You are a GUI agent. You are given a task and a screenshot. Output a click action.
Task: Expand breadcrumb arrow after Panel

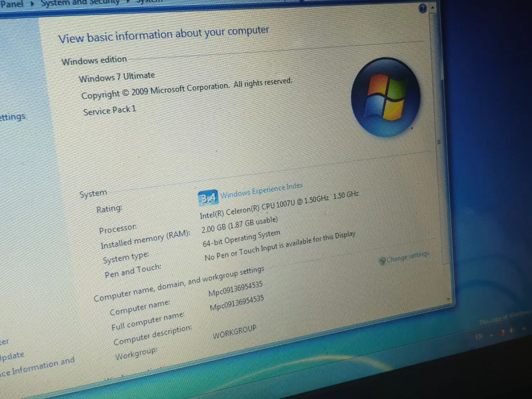tap(32, 4)
